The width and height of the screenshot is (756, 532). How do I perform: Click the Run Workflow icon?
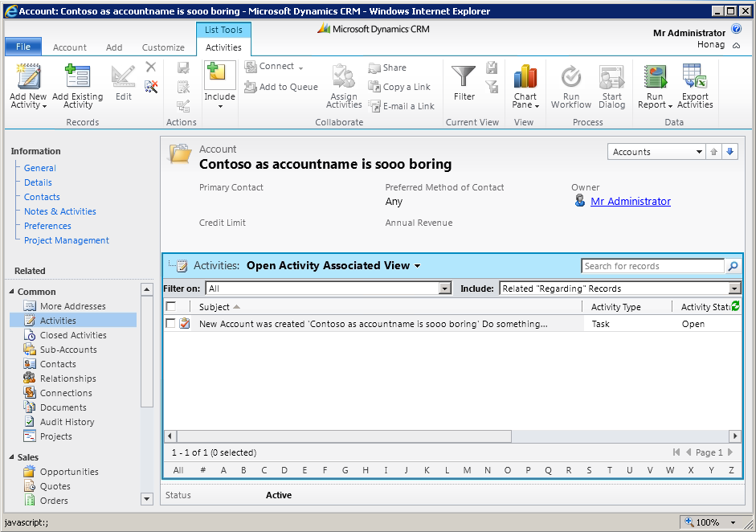coord(571,77)
